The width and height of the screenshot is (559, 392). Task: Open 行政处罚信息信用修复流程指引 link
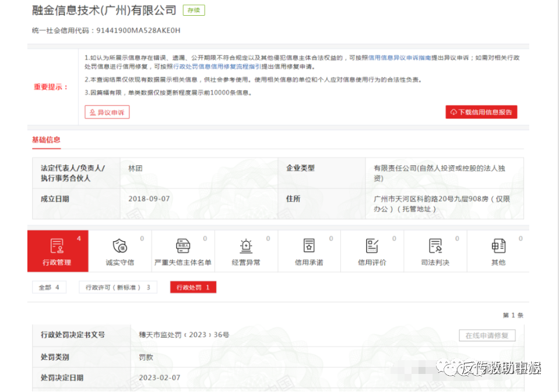(217, 66)
